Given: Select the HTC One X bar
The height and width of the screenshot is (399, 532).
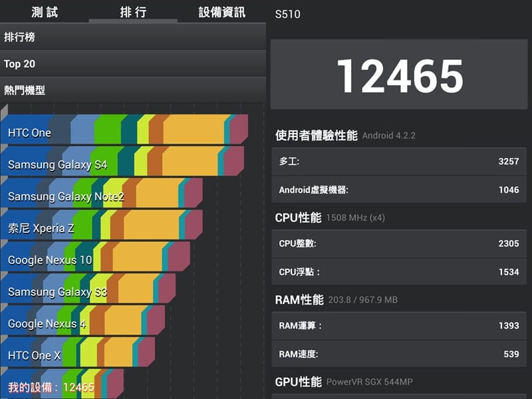Looking at the screenshot, I should (x=78, y=352).
